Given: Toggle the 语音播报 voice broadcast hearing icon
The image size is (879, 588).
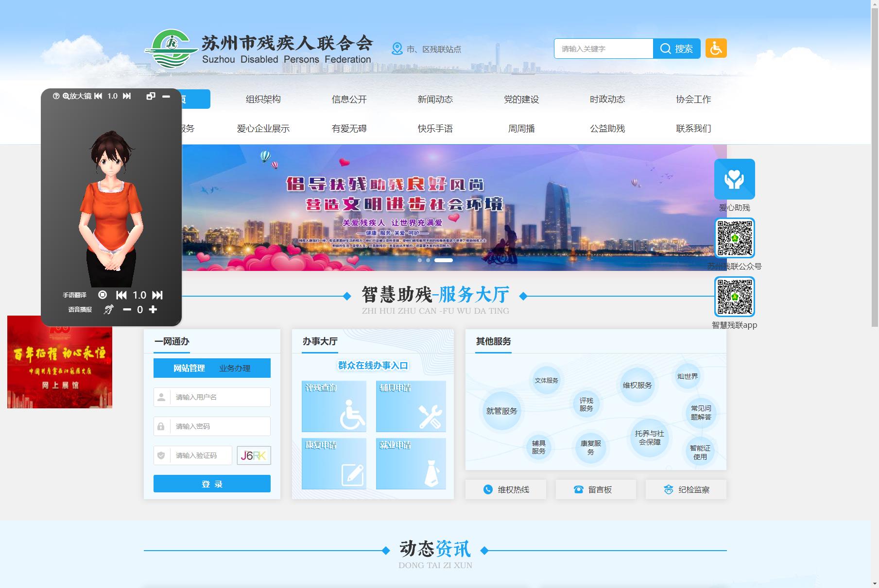Looking at the screenshot, I should coord(109,309).
